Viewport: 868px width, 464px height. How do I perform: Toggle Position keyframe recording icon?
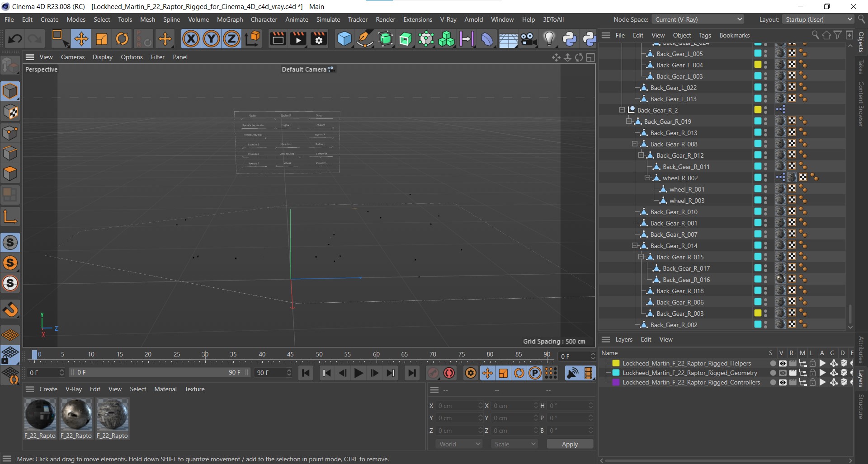487,373
